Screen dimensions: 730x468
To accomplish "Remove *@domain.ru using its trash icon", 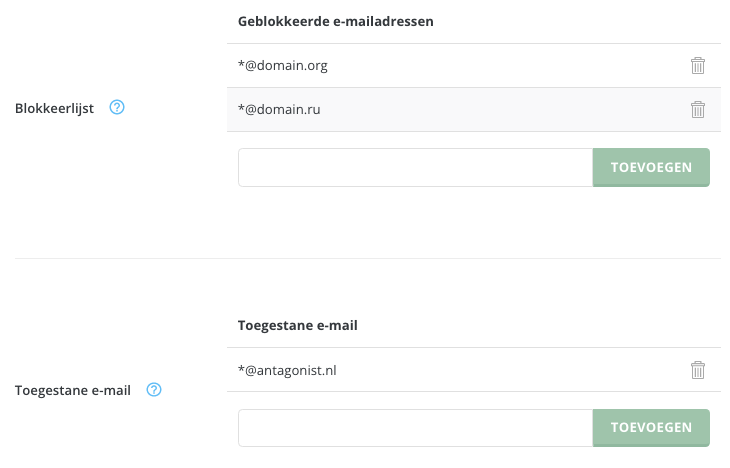I will pyautogui.click(x=697, y=109).
